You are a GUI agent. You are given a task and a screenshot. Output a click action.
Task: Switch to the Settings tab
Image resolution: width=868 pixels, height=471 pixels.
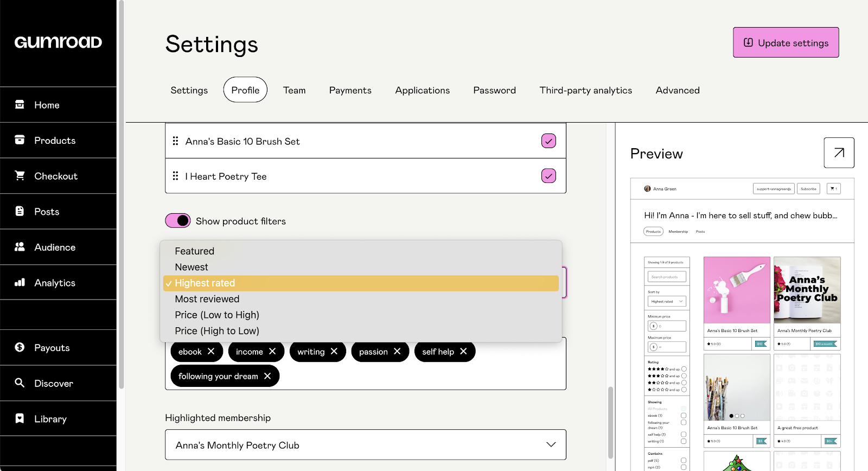click(x=189, y=90)
